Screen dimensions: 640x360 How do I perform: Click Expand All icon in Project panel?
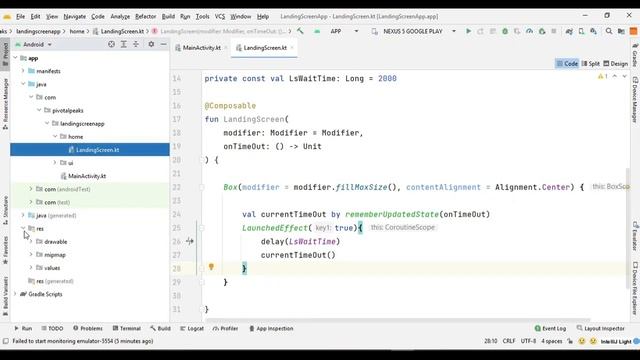(123, 44)
